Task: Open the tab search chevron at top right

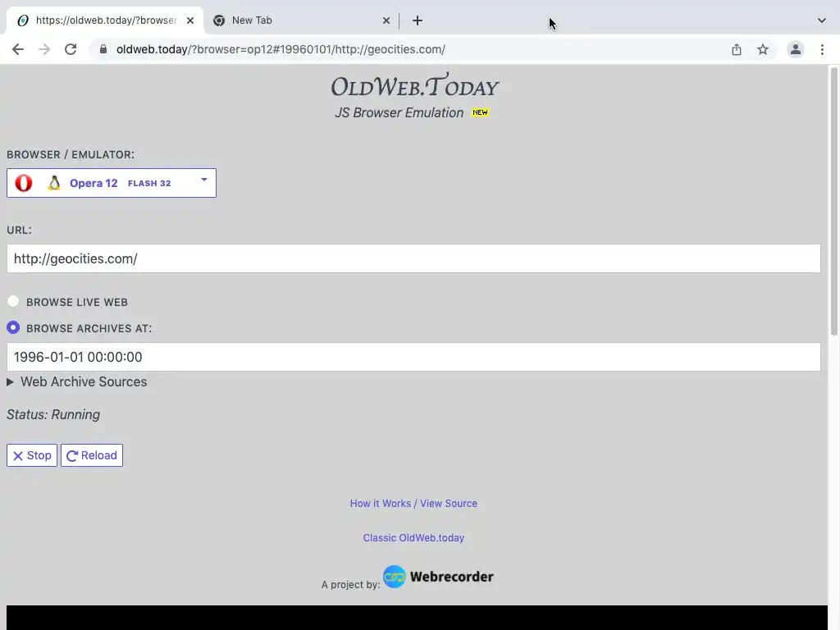Action: coord(822,21)
